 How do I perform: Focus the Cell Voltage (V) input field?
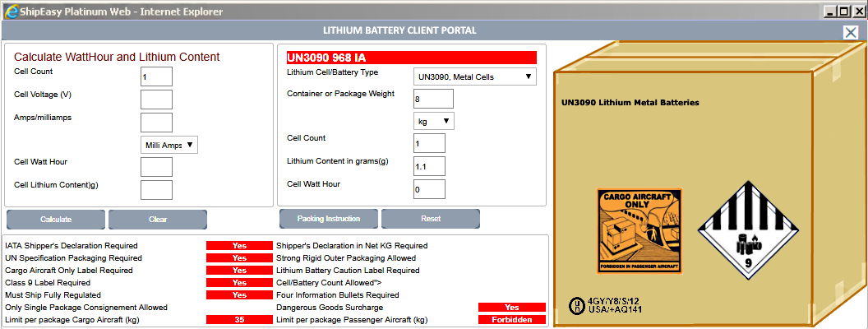point(157,100)
